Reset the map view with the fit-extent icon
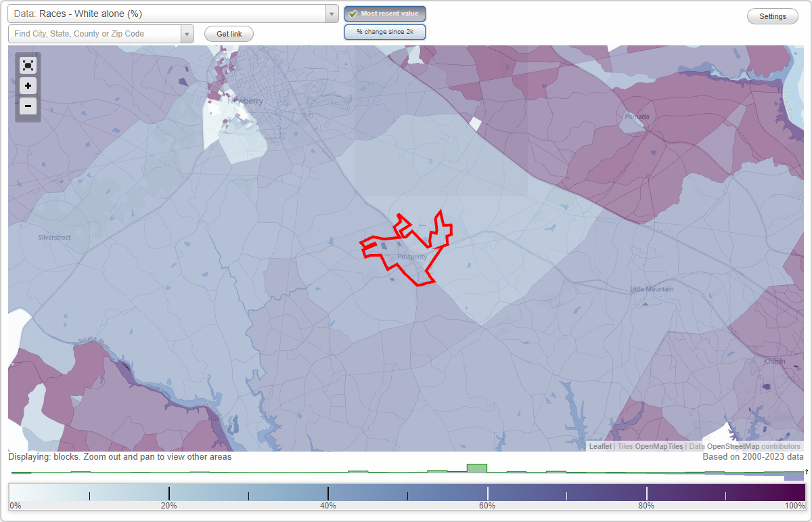The image size is (812, 522). pos(28,65)
